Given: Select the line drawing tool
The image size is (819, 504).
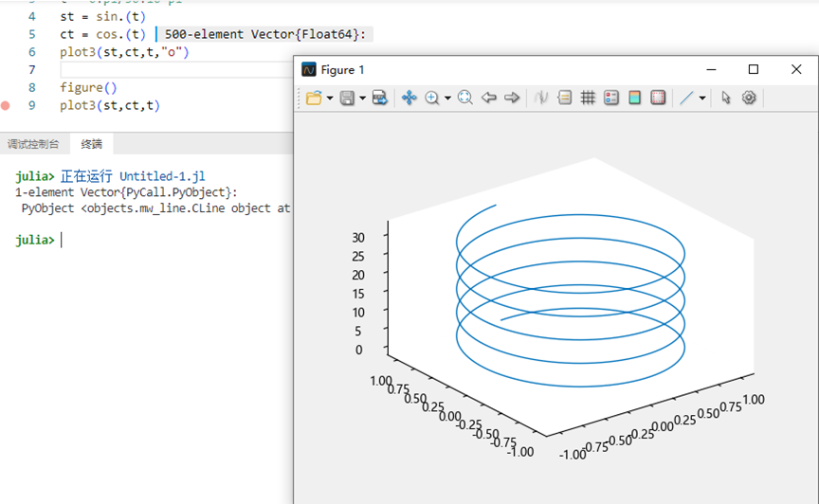Looking at the screenshot, I should (686, 98).
